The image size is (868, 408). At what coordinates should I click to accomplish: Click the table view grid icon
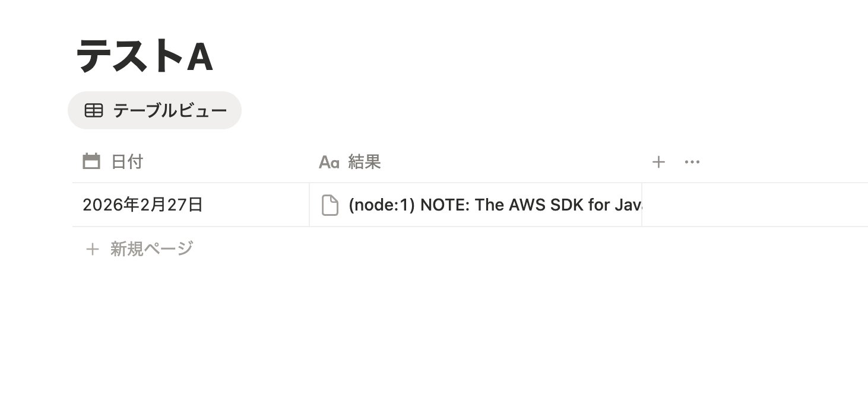(x=94, y=110)
